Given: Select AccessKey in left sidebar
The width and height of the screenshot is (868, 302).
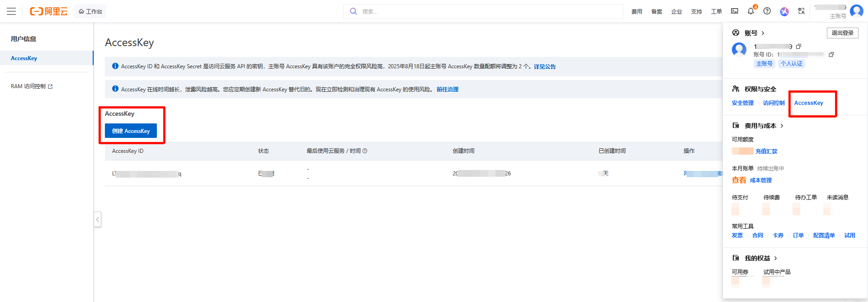Looking at the screenshot, I should [47, 58].
